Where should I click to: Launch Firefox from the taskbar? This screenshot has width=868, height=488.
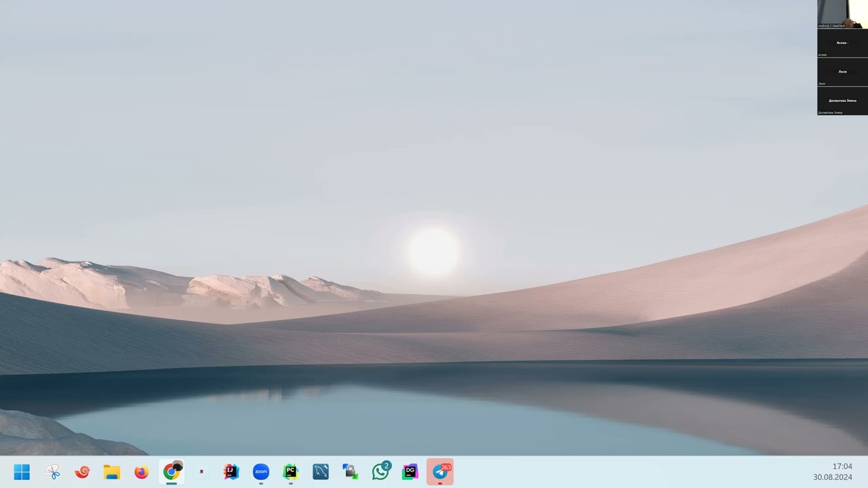[141, 472]
